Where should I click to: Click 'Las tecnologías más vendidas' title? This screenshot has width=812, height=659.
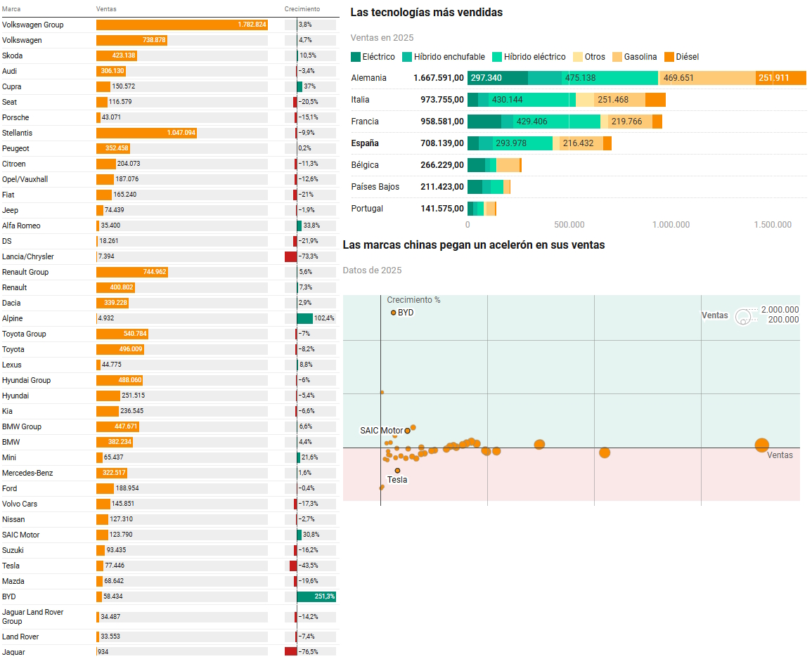click(x=426, y=13)
